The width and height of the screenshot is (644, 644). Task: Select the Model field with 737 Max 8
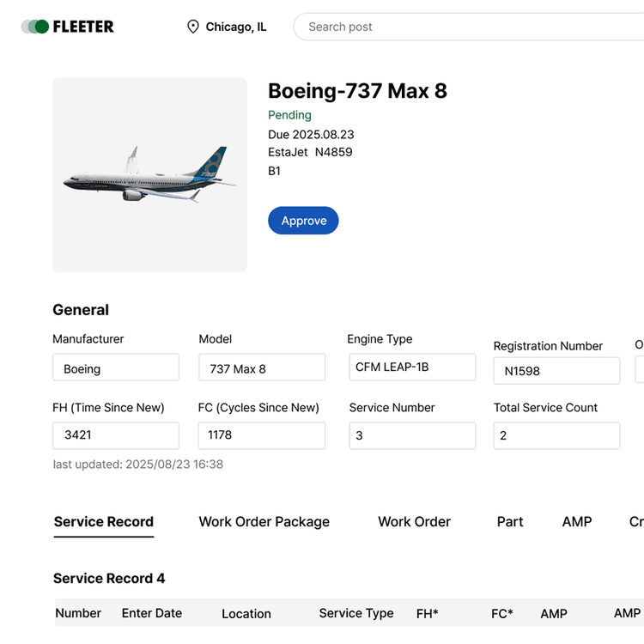262,368
